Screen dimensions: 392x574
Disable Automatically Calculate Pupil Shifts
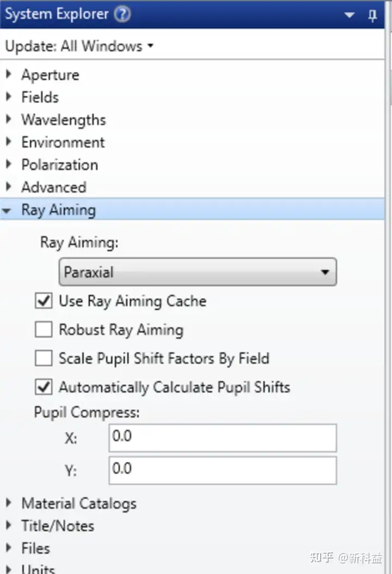pos(43,387)
